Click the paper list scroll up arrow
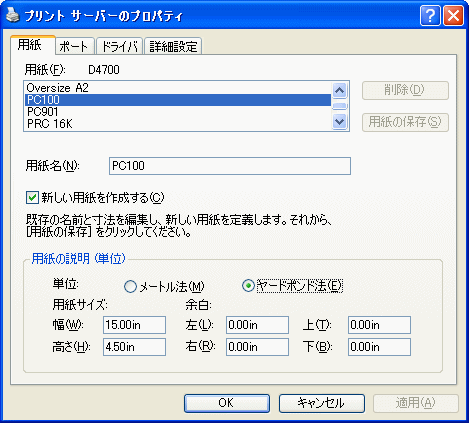Viewport: 469px width, 423px height. 340,90
